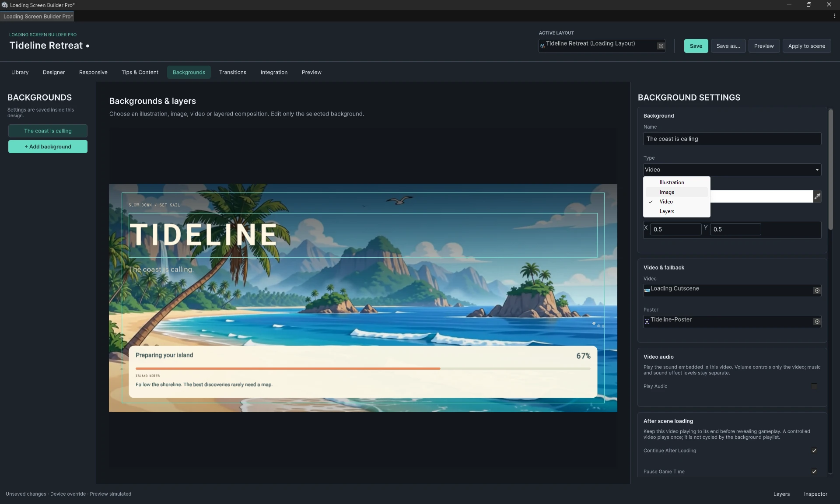Click the green Save button

696,46
